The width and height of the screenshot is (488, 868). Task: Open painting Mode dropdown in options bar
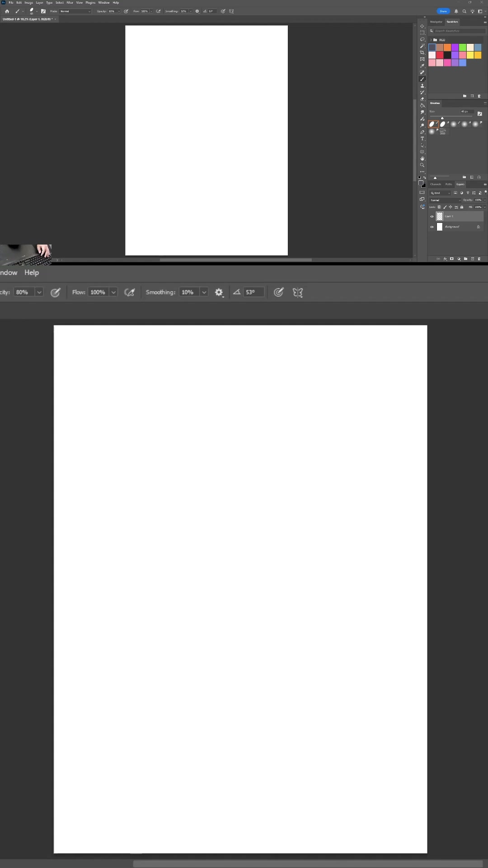(x=75, y=11)
